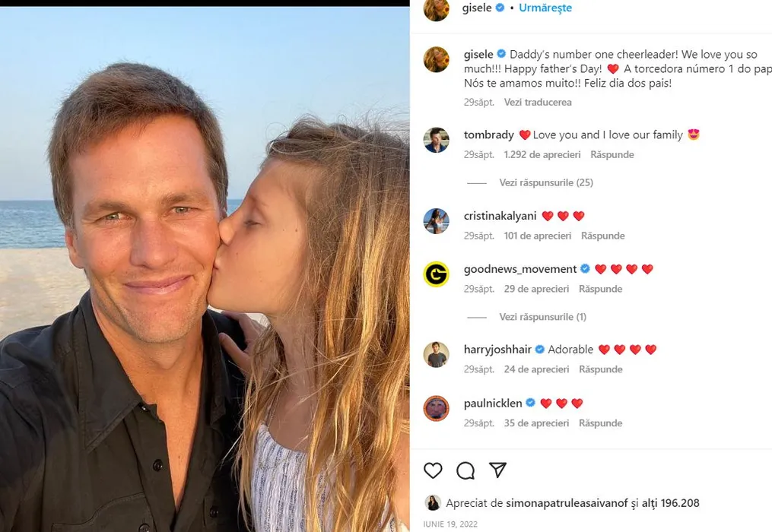Open harryjoshhair commenter avatar
Viewport: 772px width, 532px height.
pyautogui.click(x=436, y=355)
